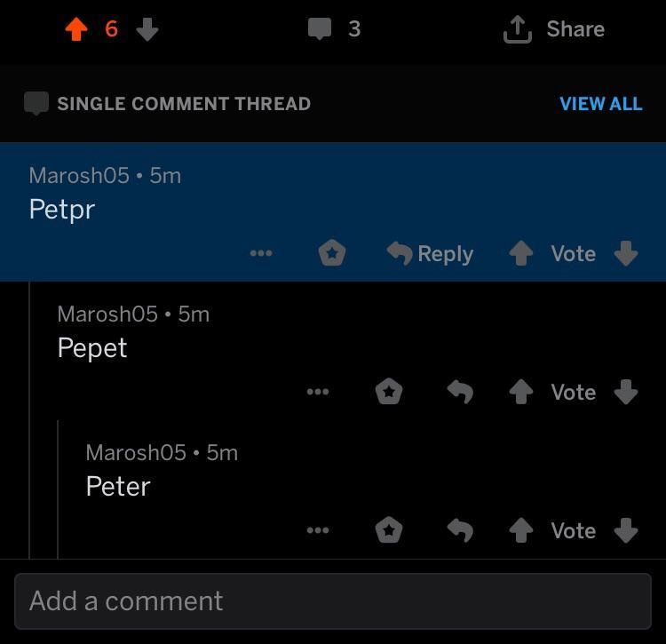Upvote the Petpr comment
This screenshot has height=644, width=666.
coord(521,253)
